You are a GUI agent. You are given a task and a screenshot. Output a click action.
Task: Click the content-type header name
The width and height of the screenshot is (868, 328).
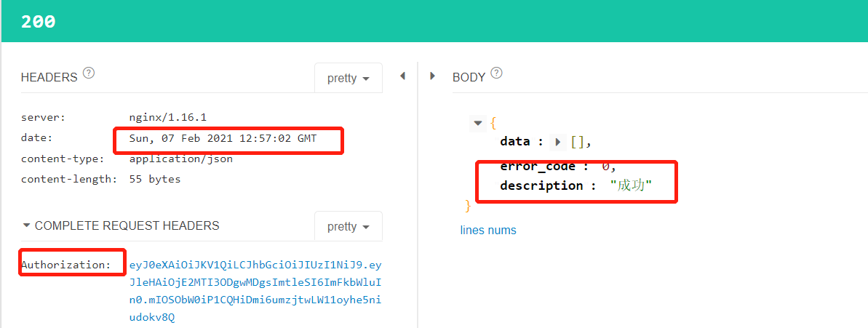pos(63,159)
